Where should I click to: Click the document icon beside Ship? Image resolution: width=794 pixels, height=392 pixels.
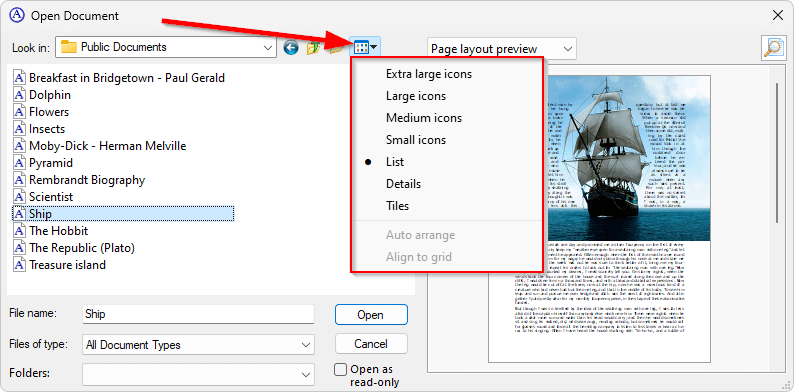[x=19, y=214]
